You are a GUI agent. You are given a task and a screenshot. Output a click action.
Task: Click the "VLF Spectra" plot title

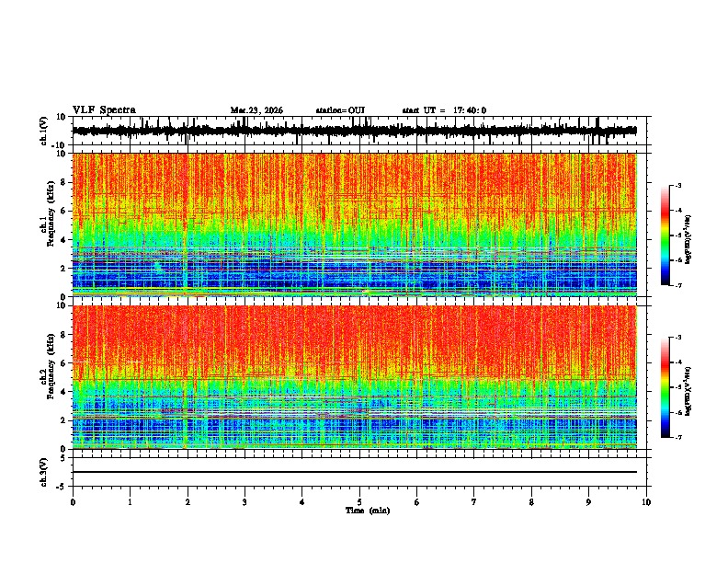click(104, 110)
